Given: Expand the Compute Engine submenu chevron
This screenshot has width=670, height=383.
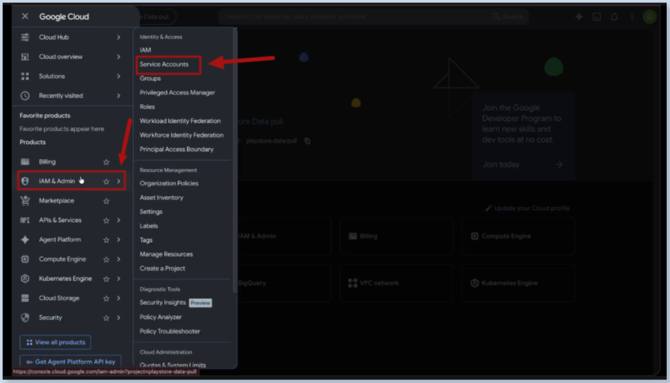Looking at the screenshot, I should coord(118,259).
